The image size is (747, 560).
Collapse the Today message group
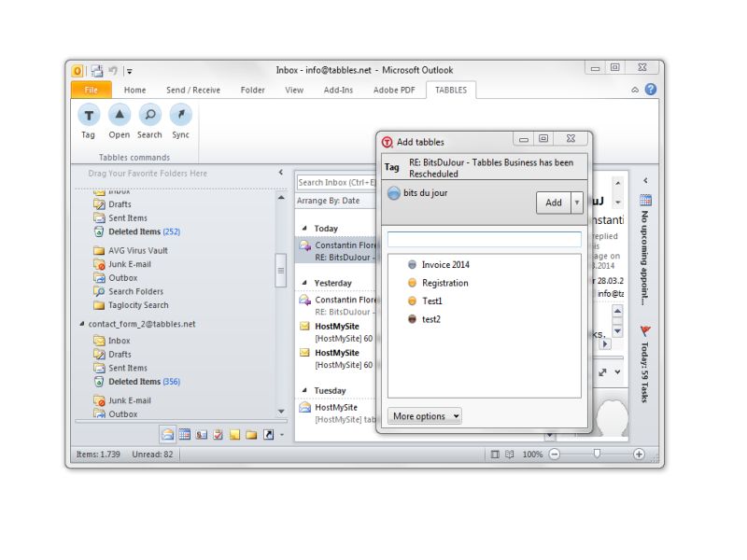(304, 228)
